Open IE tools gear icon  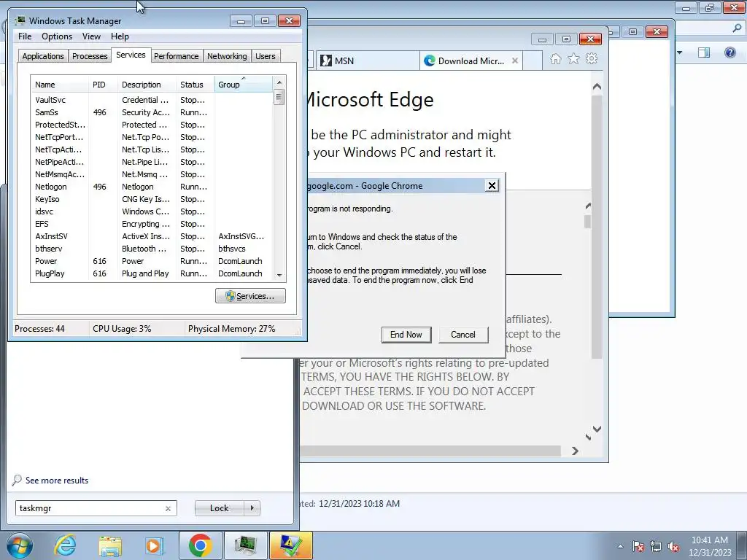click(x=592, y=59)
